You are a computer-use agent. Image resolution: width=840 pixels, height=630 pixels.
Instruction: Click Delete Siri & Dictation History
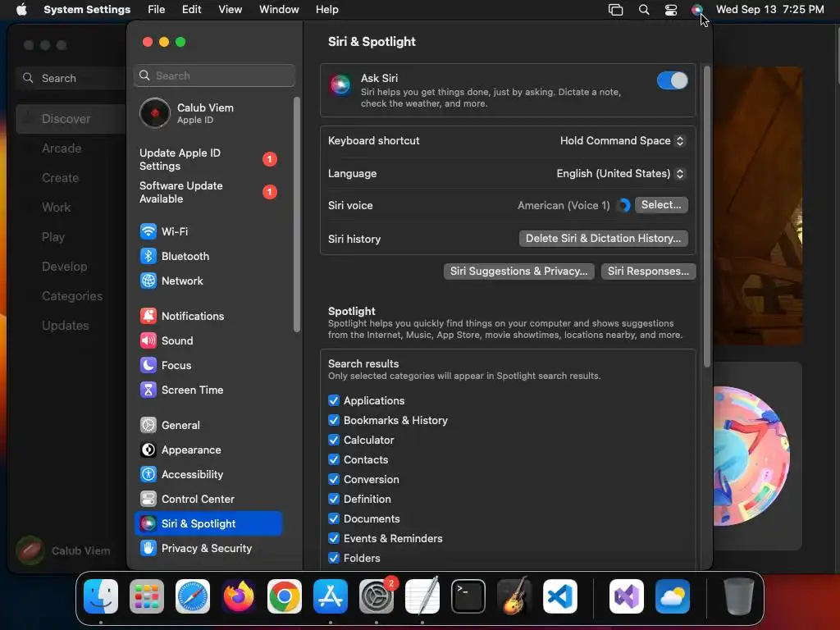point(603,239)
